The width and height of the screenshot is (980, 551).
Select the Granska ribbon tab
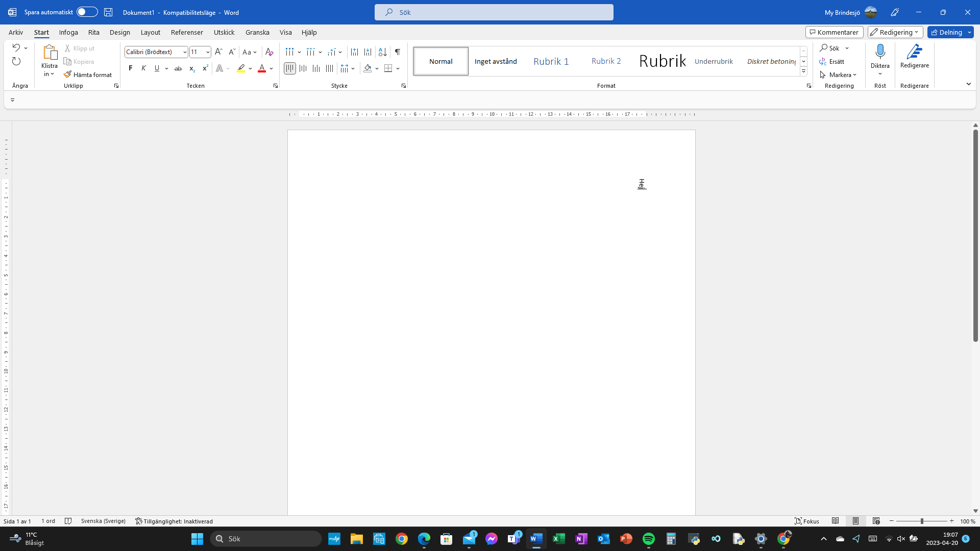tap(257, 32)
